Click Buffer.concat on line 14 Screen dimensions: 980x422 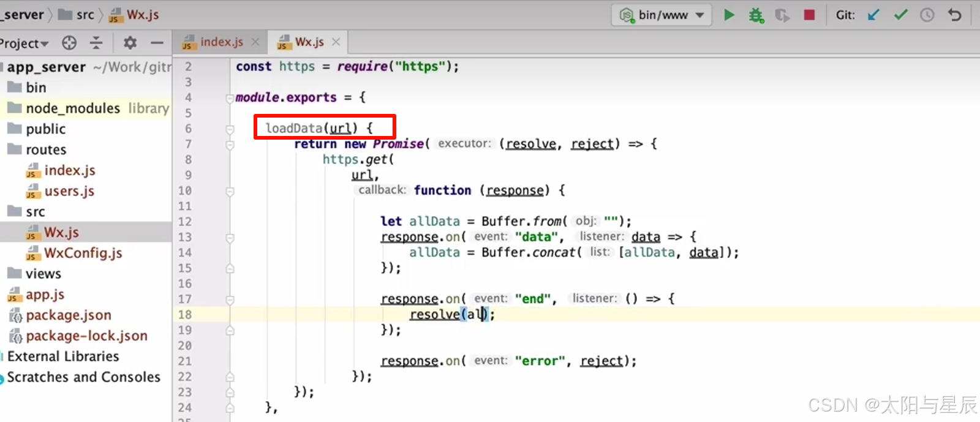point(529,252)
